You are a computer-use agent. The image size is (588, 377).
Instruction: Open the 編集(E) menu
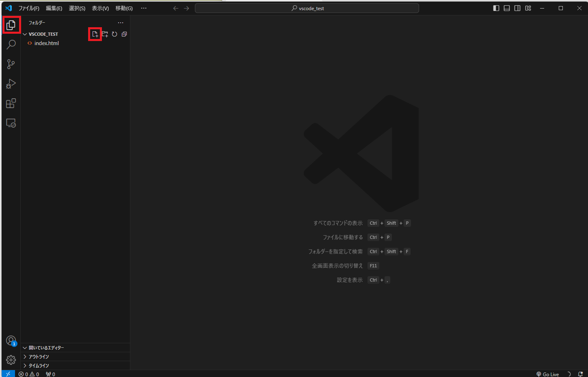point(54,8)
